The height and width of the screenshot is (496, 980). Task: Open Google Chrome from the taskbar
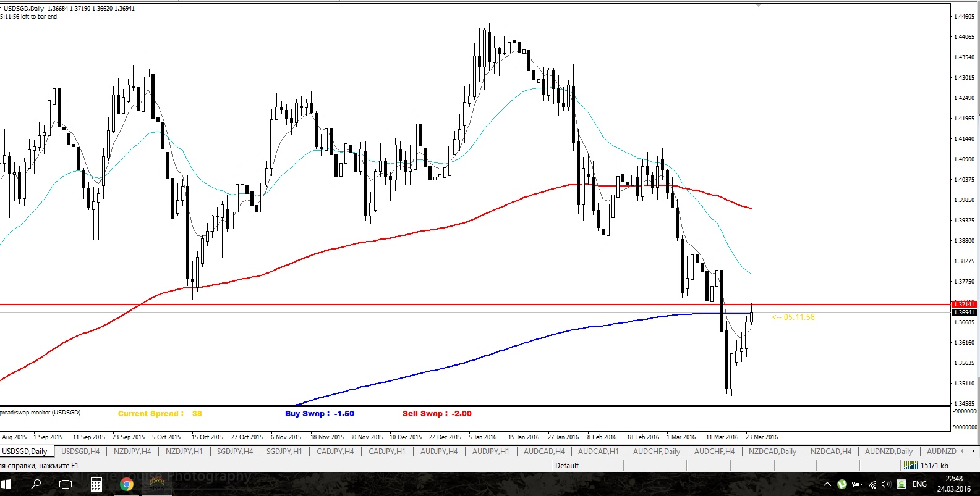click(x=127, y=484)
